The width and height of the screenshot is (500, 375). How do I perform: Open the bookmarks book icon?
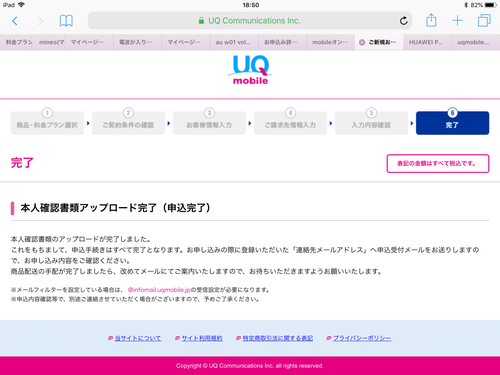(66, 21)
